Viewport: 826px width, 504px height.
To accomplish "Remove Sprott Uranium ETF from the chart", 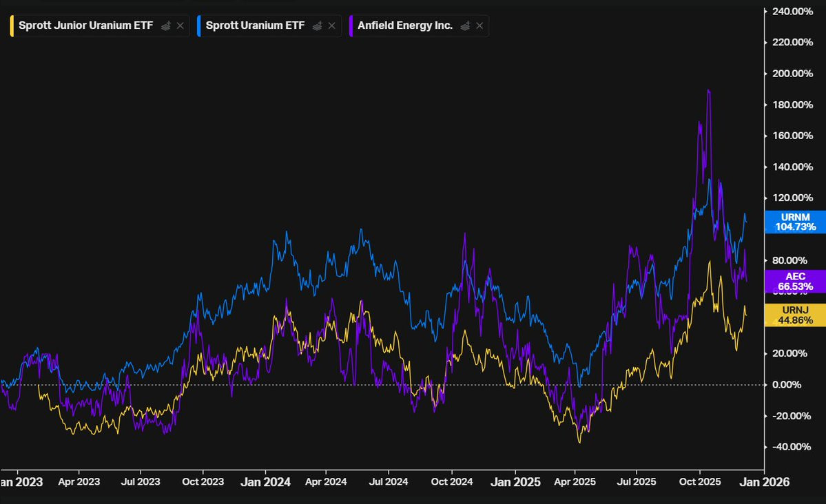I will point(331,25).
